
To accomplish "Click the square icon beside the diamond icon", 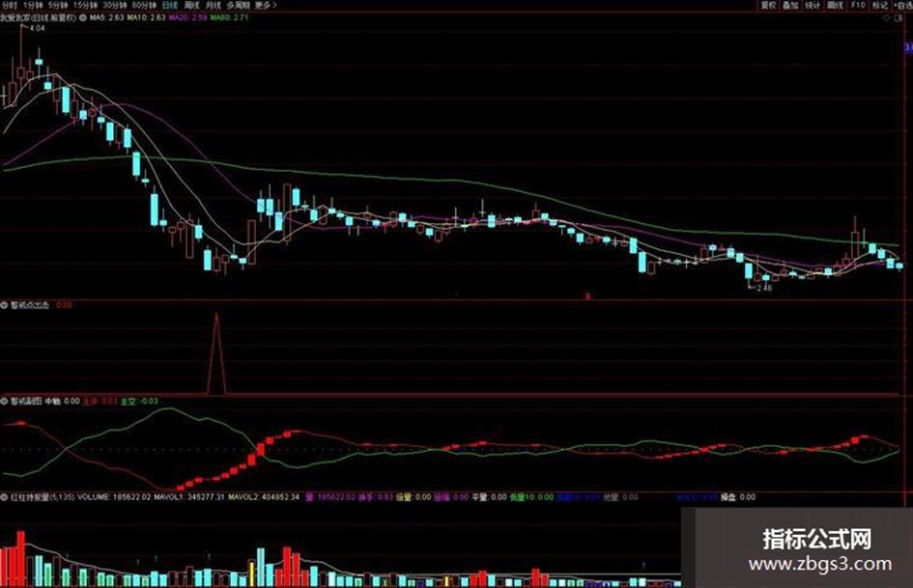I will point(898,18).
